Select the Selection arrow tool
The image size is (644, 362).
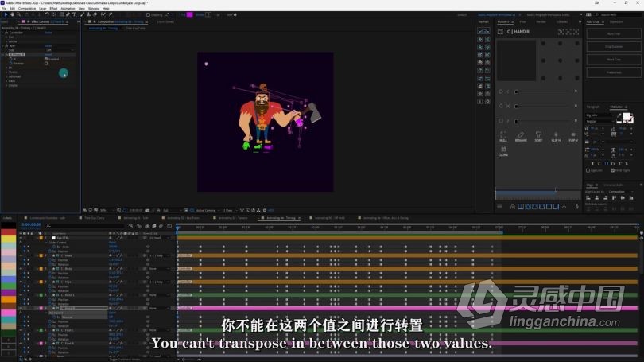pyautogui.click(x=4, y=14)
